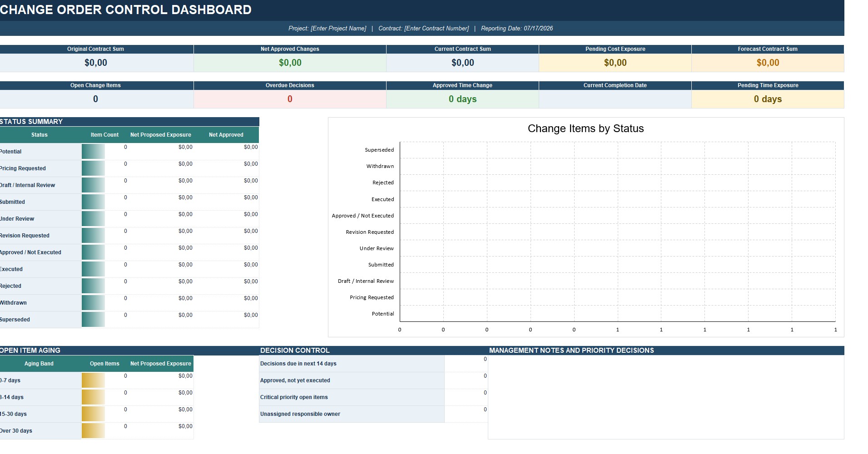The height and width of the screenshot is (454, 868).
Task: Click the red Overdue Decisions value
Action: pyautogui.click(x=290, y=99)
